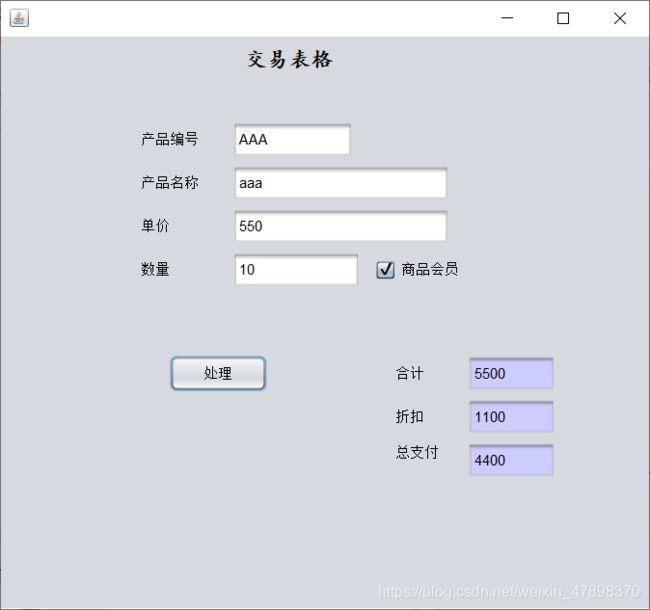Click the 折扣 label
Viewport: 650px width, 610px height.
(410, 416)
